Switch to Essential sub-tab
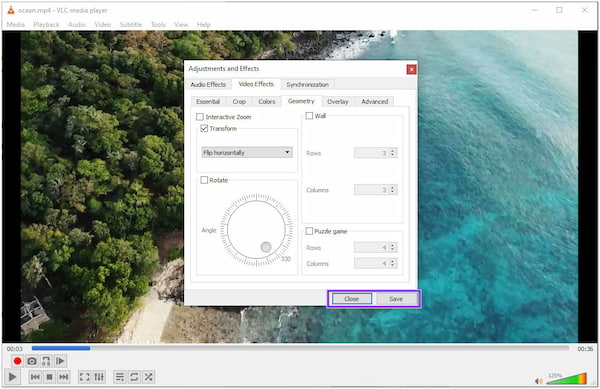600x389 pixels. click(208, 101)
